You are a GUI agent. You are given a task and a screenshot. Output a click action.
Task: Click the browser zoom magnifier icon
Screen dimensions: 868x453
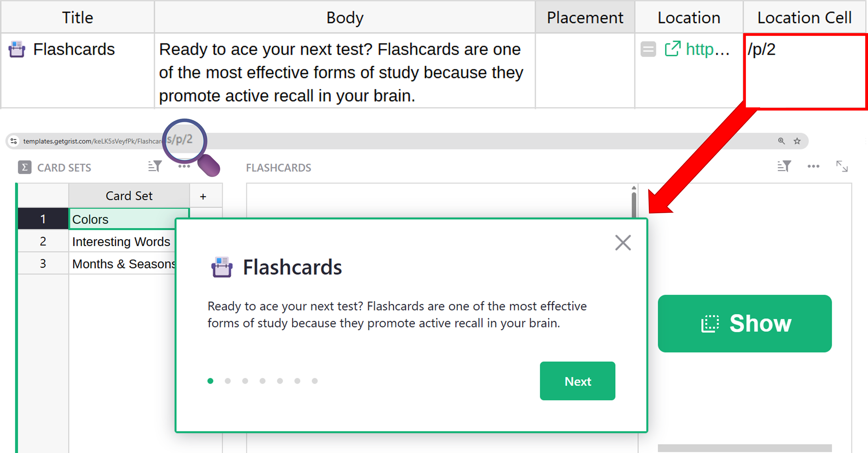pyautogui.click(x=781, y=141)
